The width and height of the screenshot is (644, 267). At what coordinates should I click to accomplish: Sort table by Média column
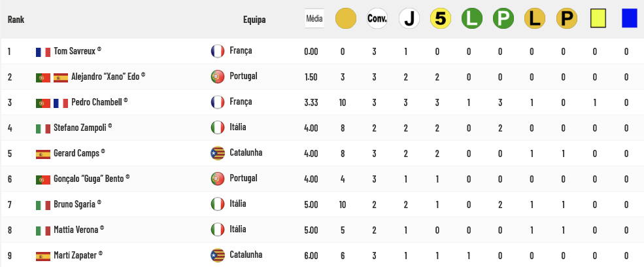click(314, 19)
